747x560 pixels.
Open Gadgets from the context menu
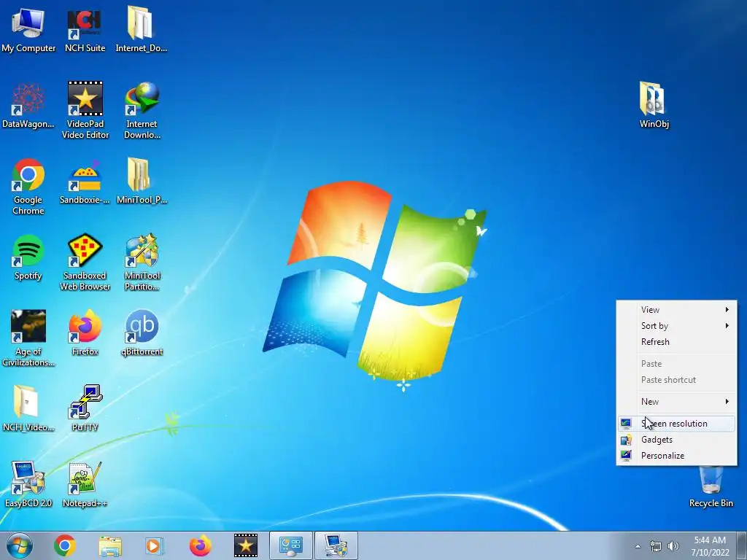(x=676, y=440)
